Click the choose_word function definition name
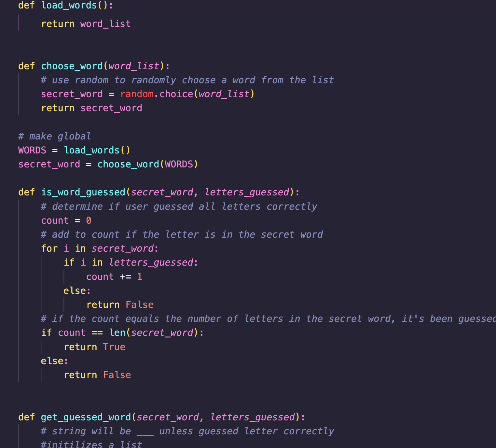This screenshot has width=496, height=448. pyautogui.click(x=72, y=66)
